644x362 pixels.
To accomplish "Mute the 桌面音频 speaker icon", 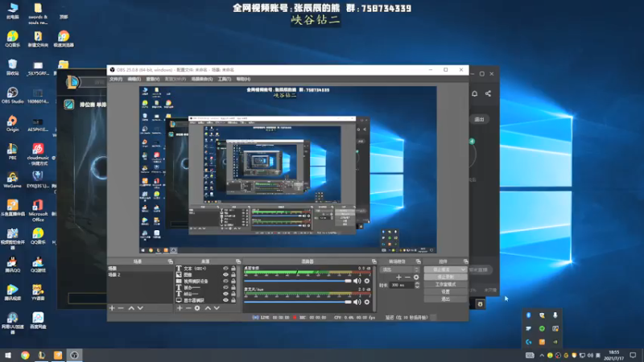I will tap(357, 281).
